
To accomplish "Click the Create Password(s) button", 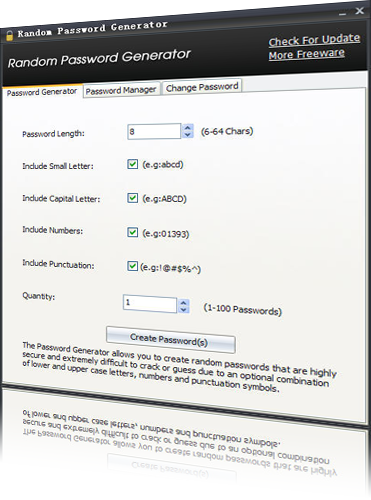I will (171, 340).
